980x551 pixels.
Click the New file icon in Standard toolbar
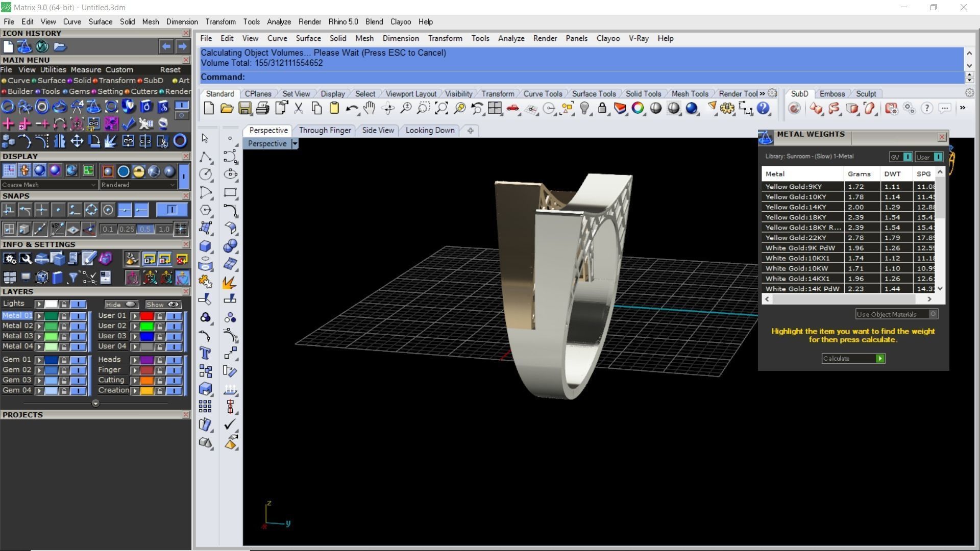point(209,108)
